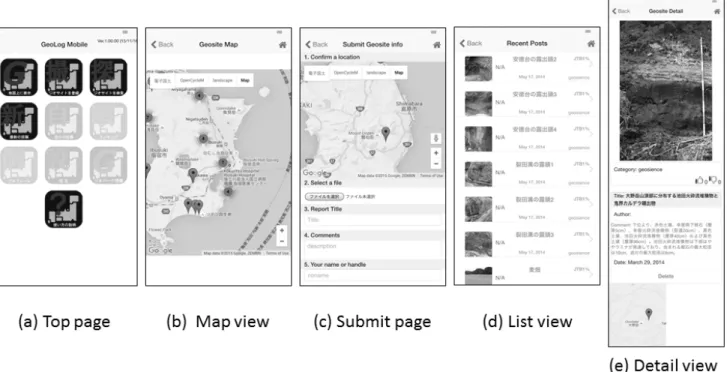Click the Comments description field
Image resolution: width=727 pixels, height=372 pixels.
pyautogui.click(x=373, y=249)
